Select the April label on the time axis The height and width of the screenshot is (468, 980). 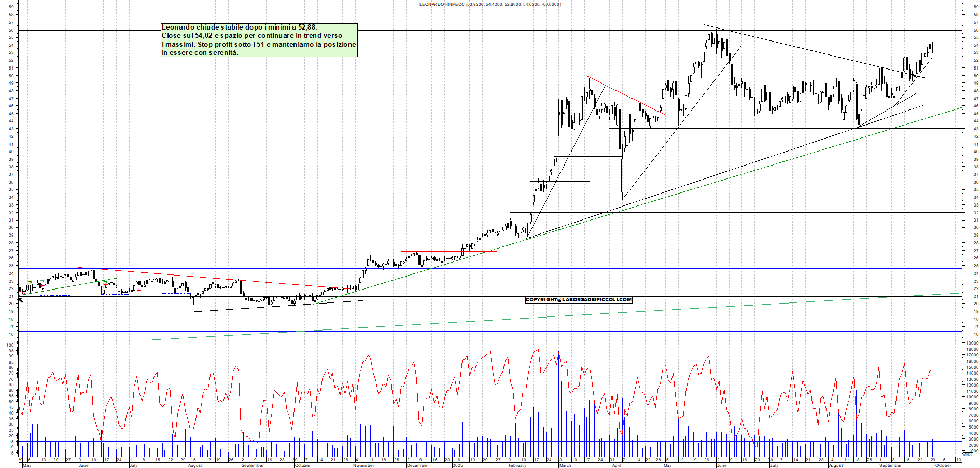(x=617, y=465)
